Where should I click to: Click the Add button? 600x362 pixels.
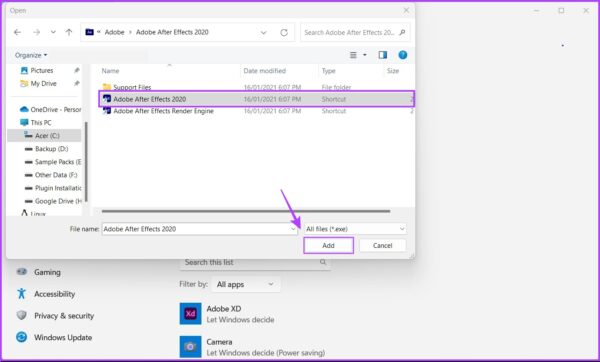coord(328,246)
